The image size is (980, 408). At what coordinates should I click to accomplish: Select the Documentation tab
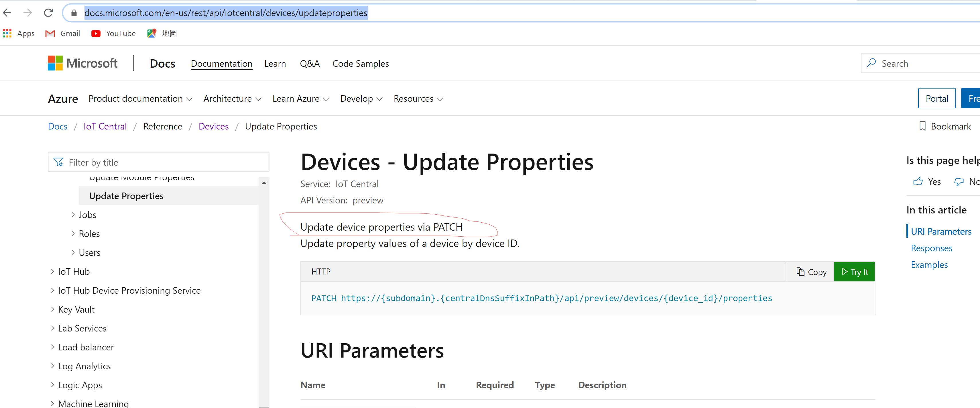coord(221,64)
